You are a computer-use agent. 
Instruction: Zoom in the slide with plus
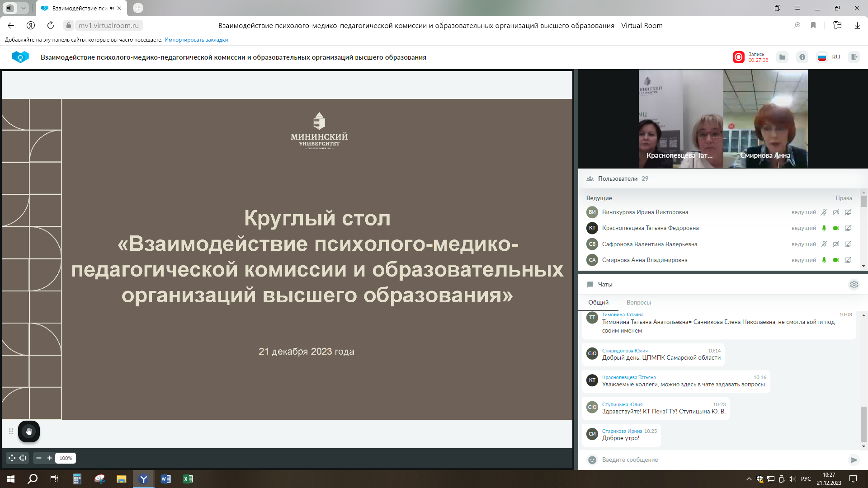tap(50, 458)
